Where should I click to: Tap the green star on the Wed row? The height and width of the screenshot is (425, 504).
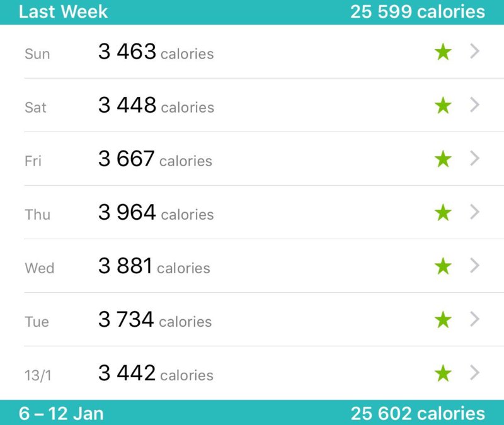[443, 266]
